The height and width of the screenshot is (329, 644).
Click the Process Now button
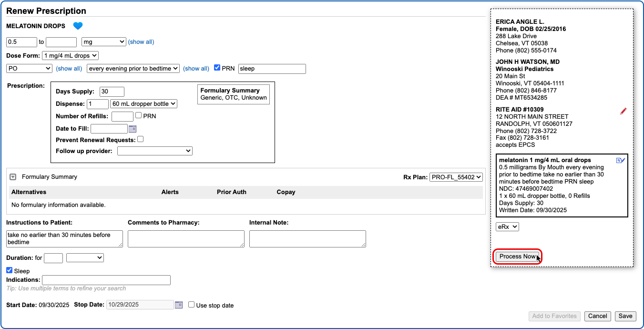point(517,257)
